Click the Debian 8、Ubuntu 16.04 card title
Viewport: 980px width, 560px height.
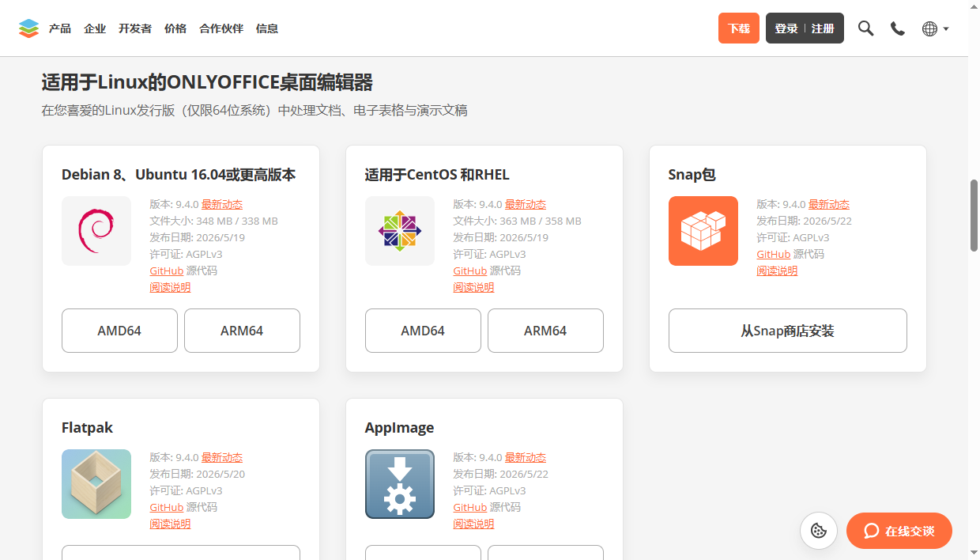point(179,175)
